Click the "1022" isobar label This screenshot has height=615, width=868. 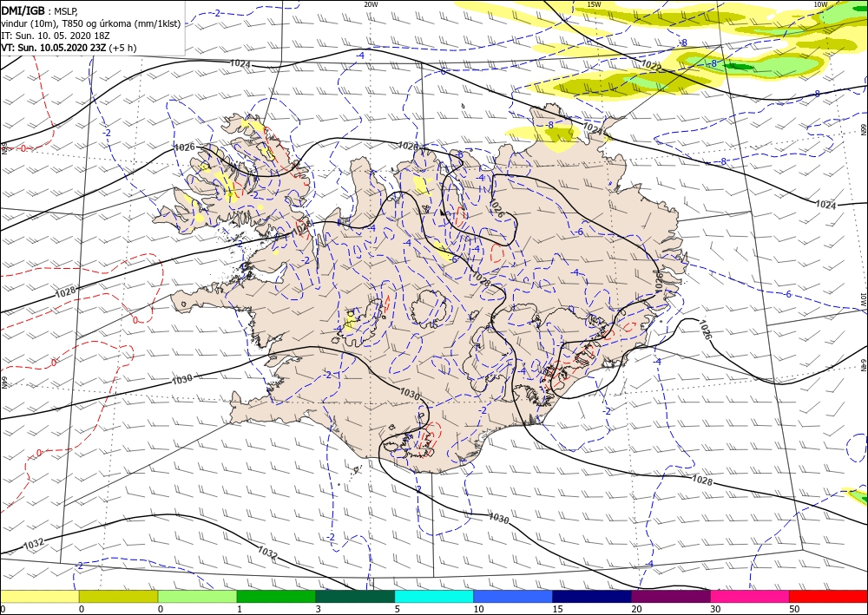pos(651,65)
